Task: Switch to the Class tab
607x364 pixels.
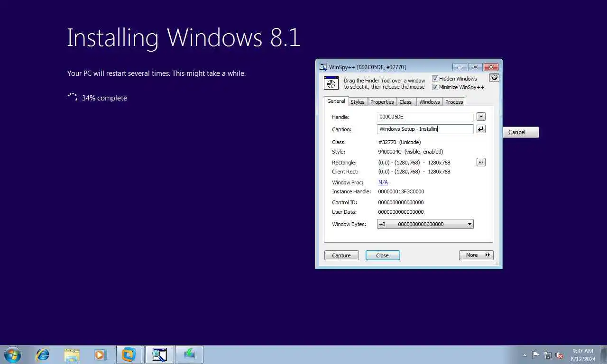Action: click(405, 102)
